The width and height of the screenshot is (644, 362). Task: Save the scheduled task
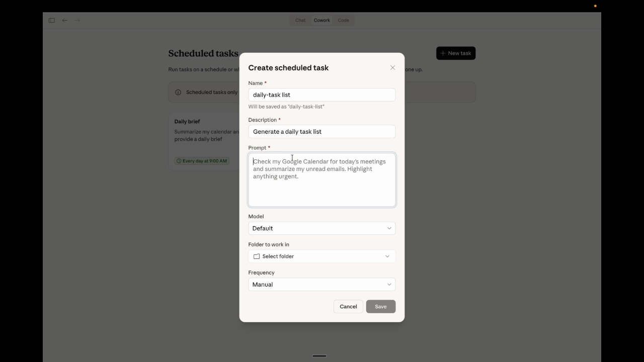[x=380, y=306]
